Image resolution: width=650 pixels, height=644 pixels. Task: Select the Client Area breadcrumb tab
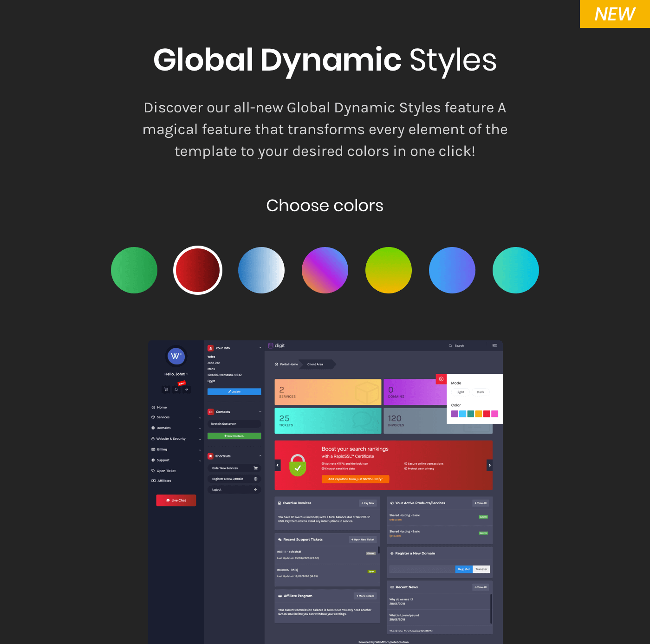coord(315,364)
